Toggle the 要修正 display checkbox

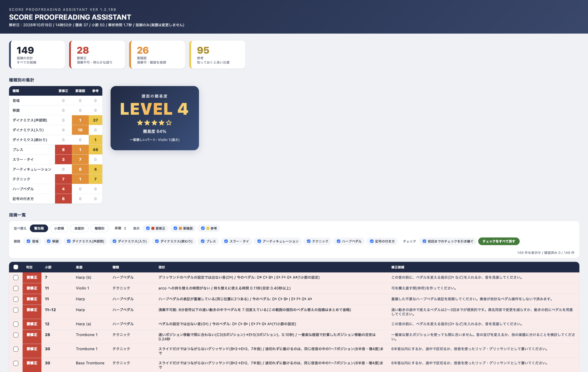coord(148,228)
